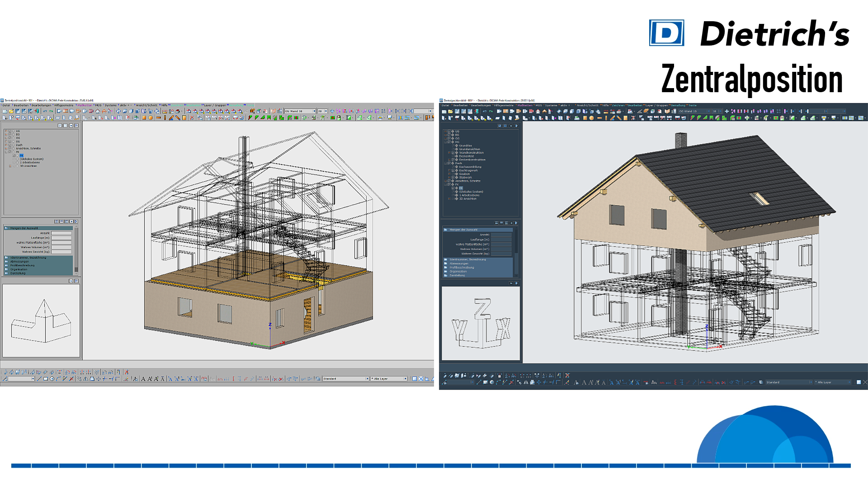Viewport: 868px width, 488px height.
Task: Expand the Profilbeschreibung section in the left properties panel
Action: [38, 265]
